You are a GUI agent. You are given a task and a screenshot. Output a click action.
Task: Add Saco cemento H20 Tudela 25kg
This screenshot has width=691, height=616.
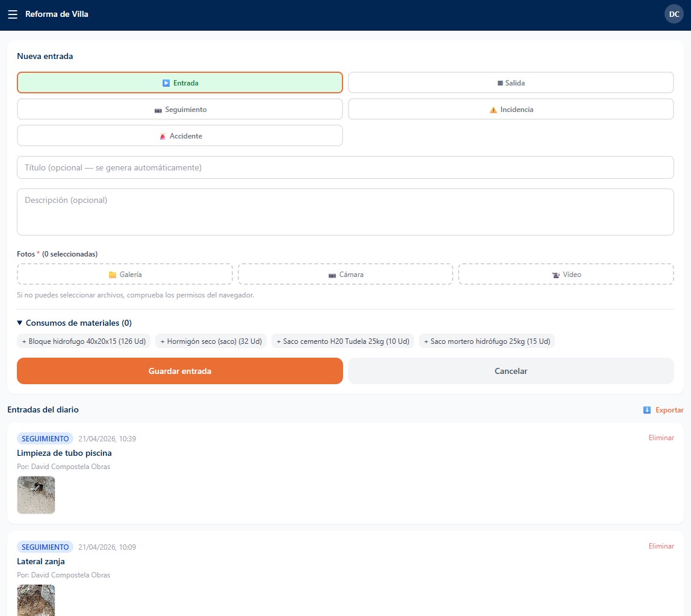click(343, 341)
